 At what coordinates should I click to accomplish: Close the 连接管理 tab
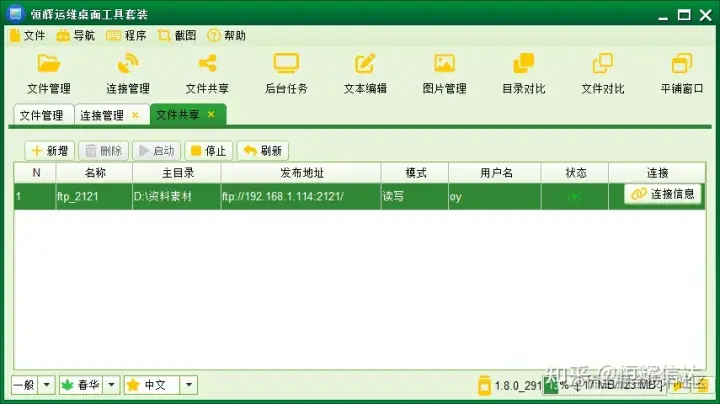point(135,115)
